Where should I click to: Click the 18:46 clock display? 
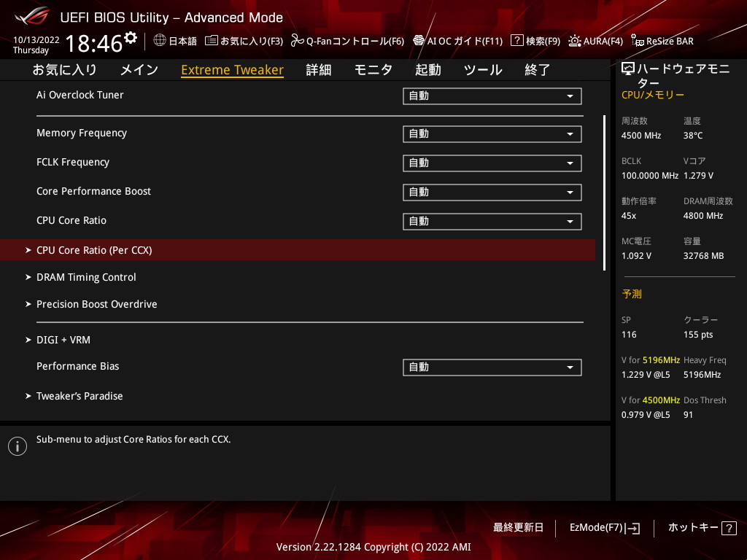(94, 43)
